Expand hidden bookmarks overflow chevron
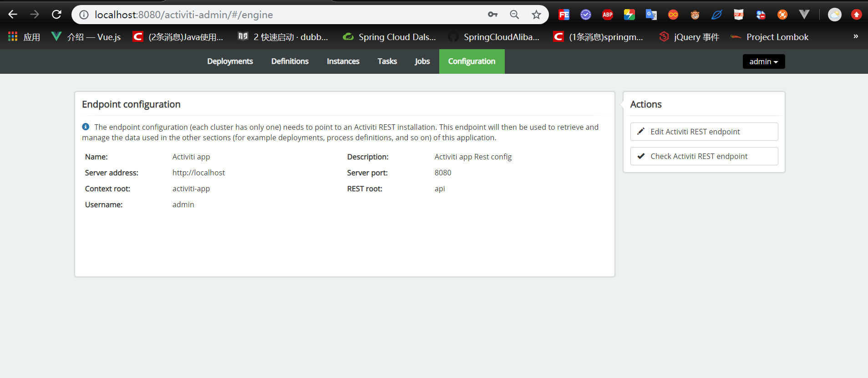Screen dimensions: 868x378 point(856,36)
